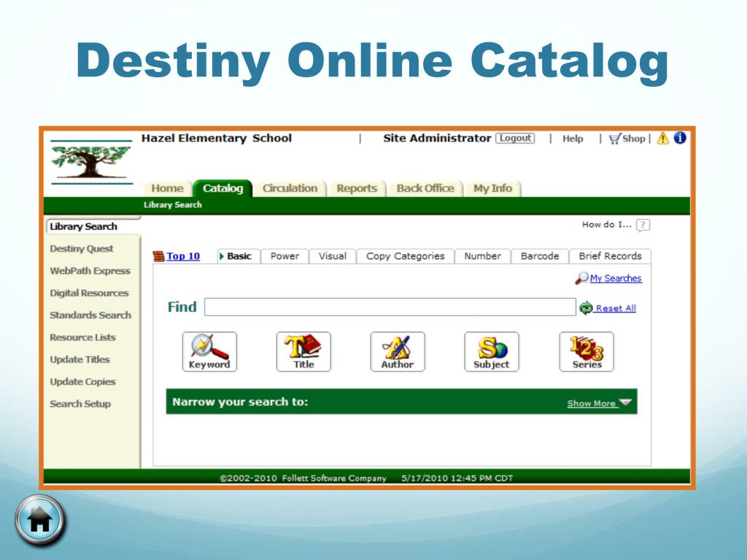This screenshot has width=747, height=560.
Task: Open Update Titles in the sidebar
Action: [80, 359]
